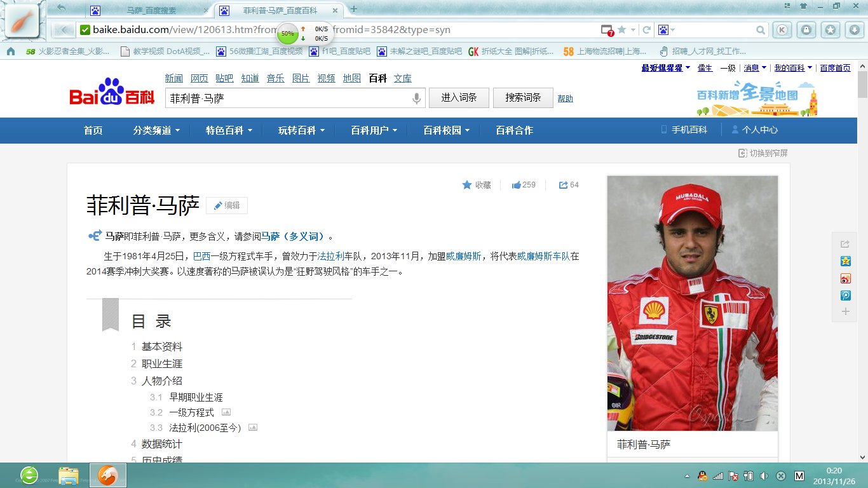Click the volume speaker tray icon
Screen dimensions: 868x488
tap(764, 476)
